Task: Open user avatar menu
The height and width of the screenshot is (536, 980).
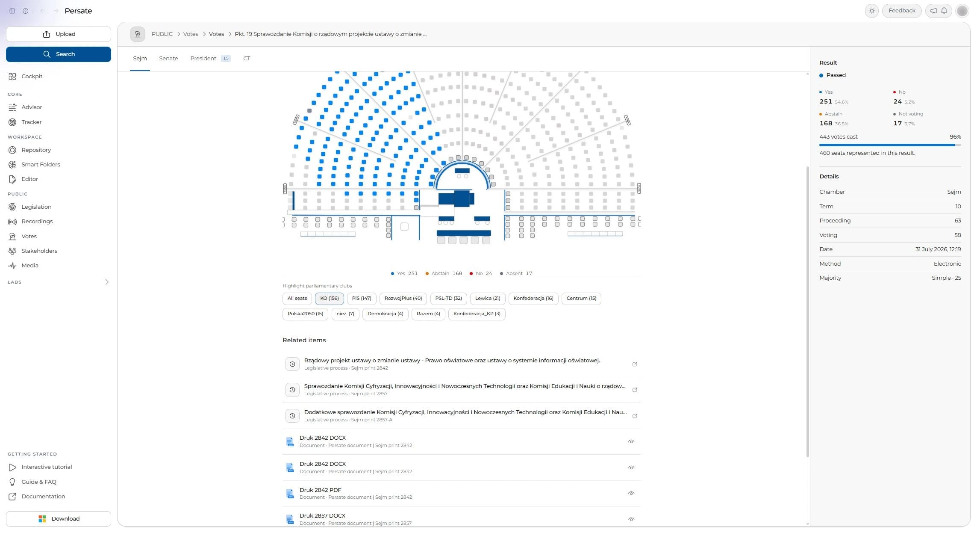Action: [962, 11]
